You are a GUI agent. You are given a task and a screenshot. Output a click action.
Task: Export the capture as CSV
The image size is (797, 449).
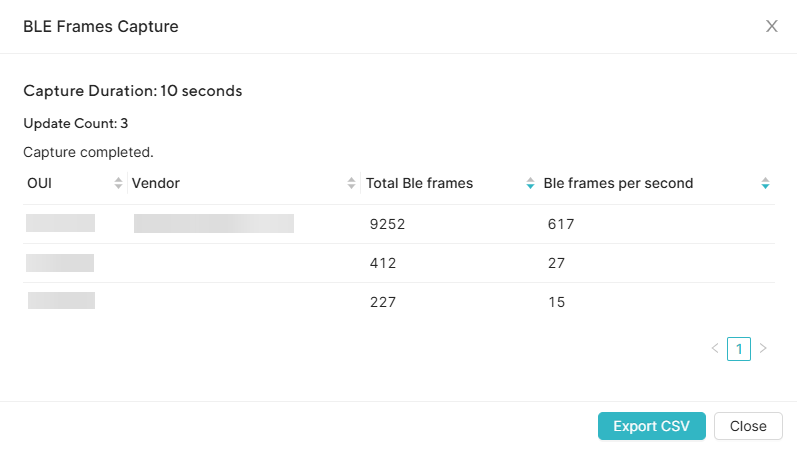pyautogui.click(x=651, y=426)
